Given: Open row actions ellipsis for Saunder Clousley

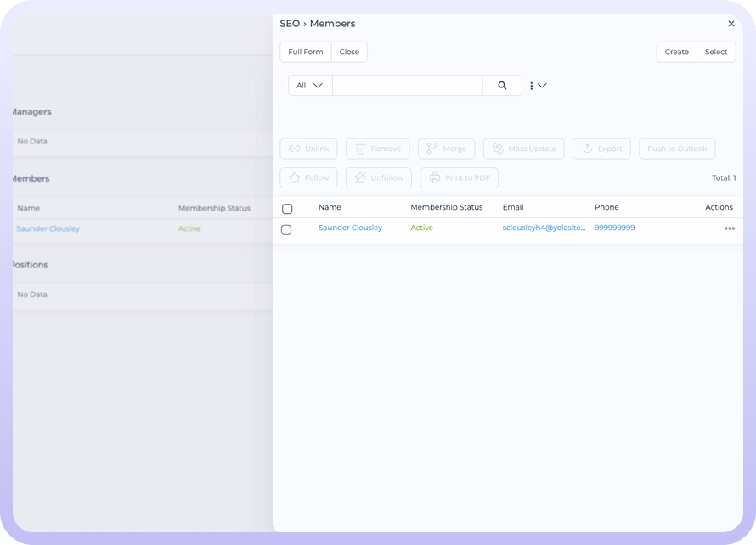Looking at the screenshot, I should point(729,228).
